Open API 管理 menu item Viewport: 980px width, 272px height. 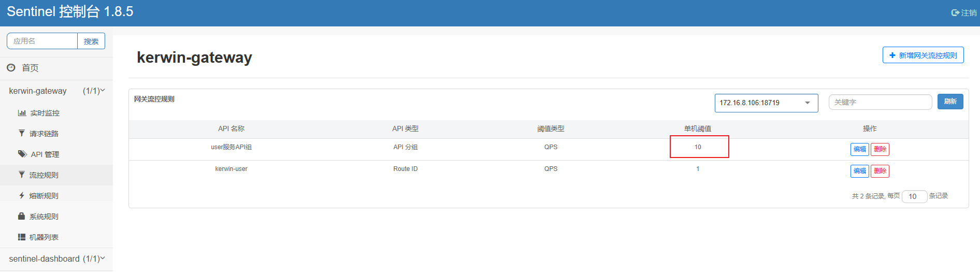coord(45,154)
